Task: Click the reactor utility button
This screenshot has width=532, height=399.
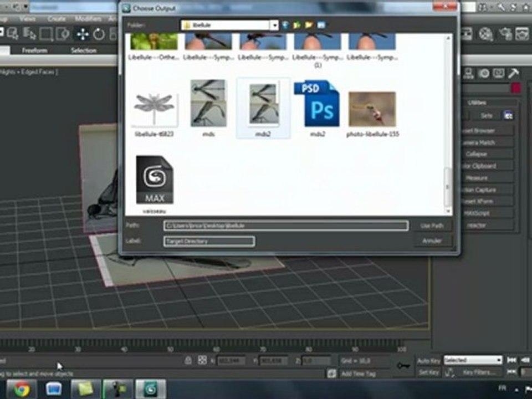Action: (x=488, y=225)
